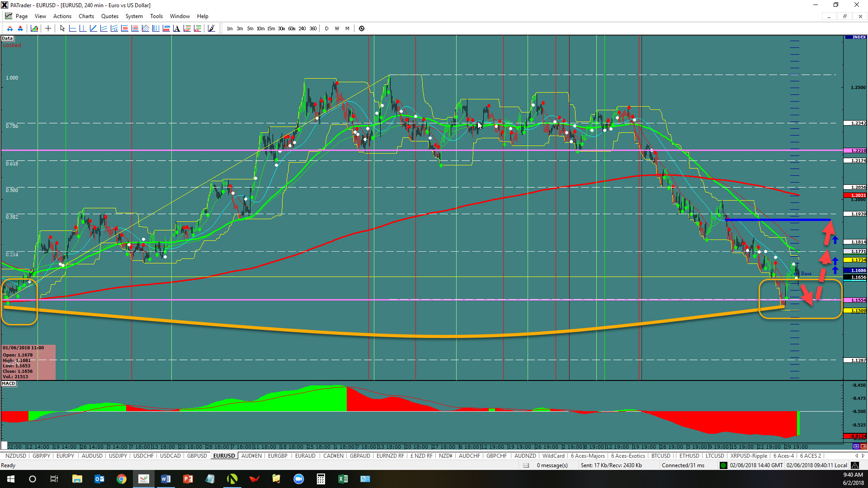Click the green connection status icon

[x=723, y=465]
